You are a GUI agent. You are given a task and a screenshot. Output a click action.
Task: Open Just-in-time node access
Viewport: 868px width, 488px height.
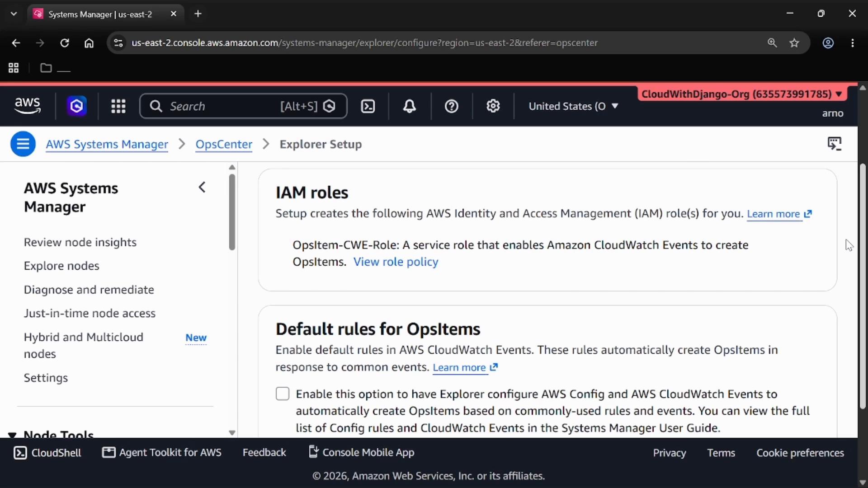pyautogui.click(x=90, y=313)
